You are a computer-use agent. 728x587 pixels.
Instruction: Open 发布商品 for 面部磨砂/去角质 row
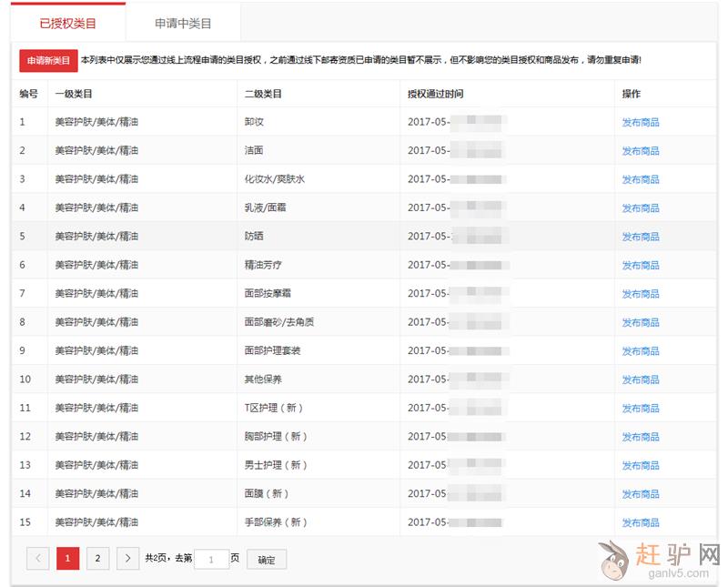(x=641, y=322)
